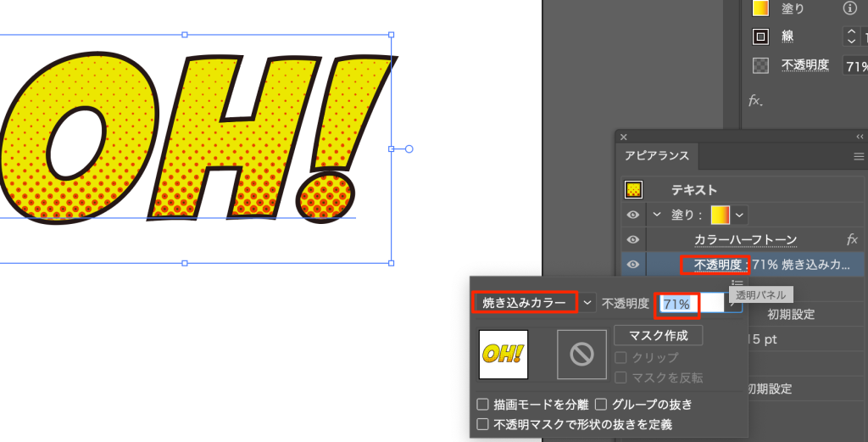
Task: Open the fill color swatch dropdown arrow
Action: pos(740,215)
